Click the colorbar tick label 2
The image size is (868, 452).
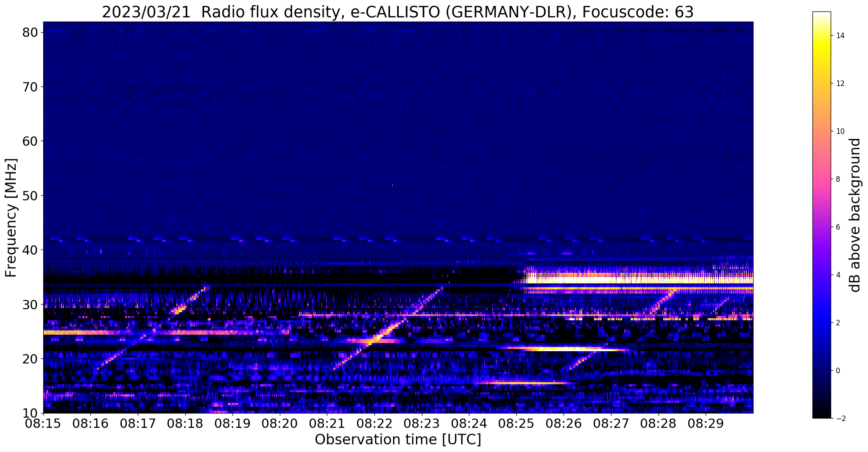click(837, 323)
